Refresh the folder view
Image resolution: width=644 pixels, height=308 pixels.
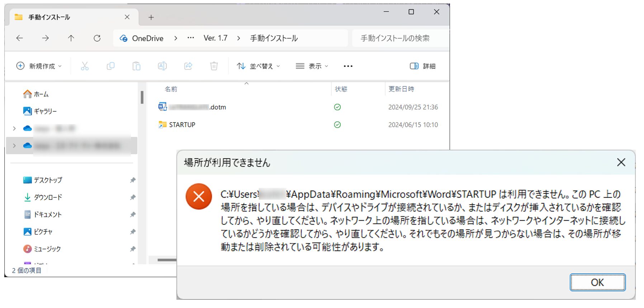(x=97, y=38)
